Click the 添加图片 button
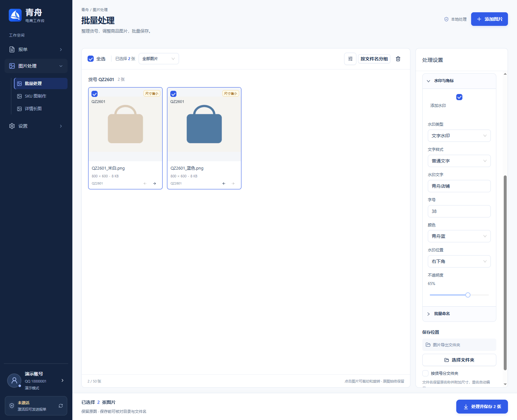 489,19
